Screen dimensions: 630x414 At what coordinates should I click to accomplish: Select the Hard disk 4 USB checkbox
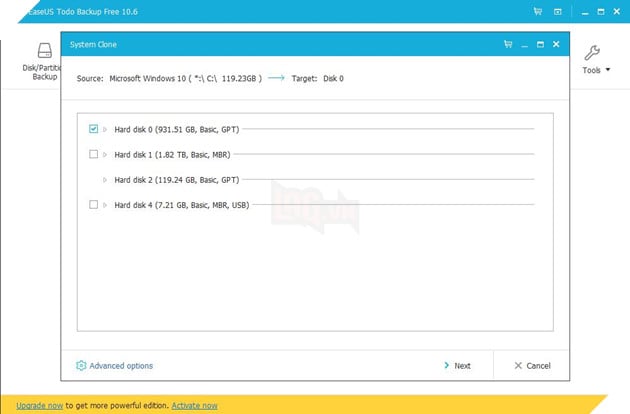pyautogui.click(x=93, y=205)
